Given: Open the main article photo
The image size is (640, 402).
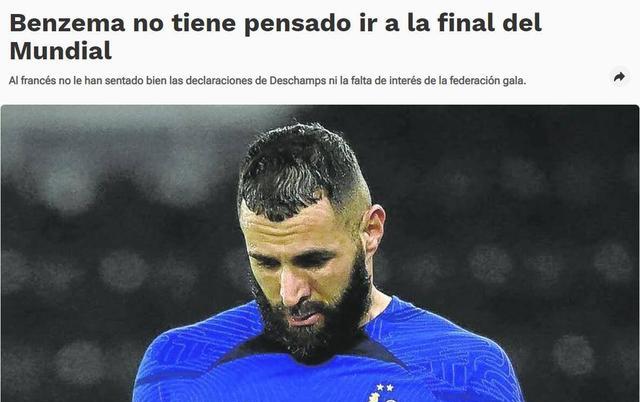Looking at the screenshot, I should (320, 253).
